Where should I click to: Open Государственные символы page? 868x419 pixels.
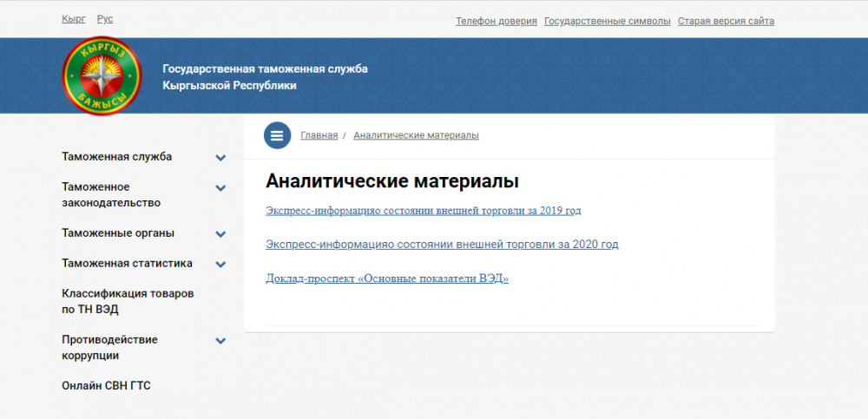click(607, 22)
